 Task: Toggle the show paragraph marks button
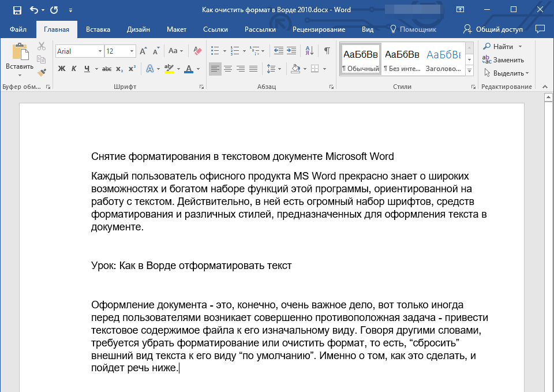coord(327,51)
